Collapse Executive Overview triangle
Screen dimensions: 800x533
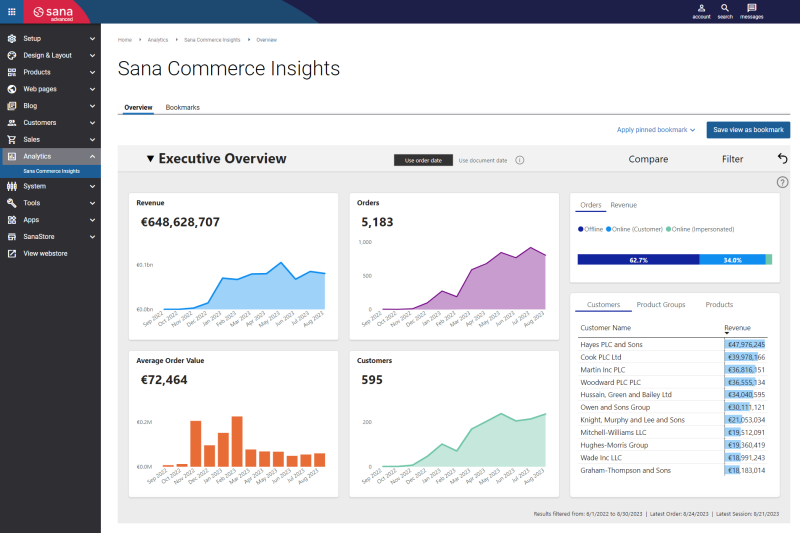tap(150, 159)
